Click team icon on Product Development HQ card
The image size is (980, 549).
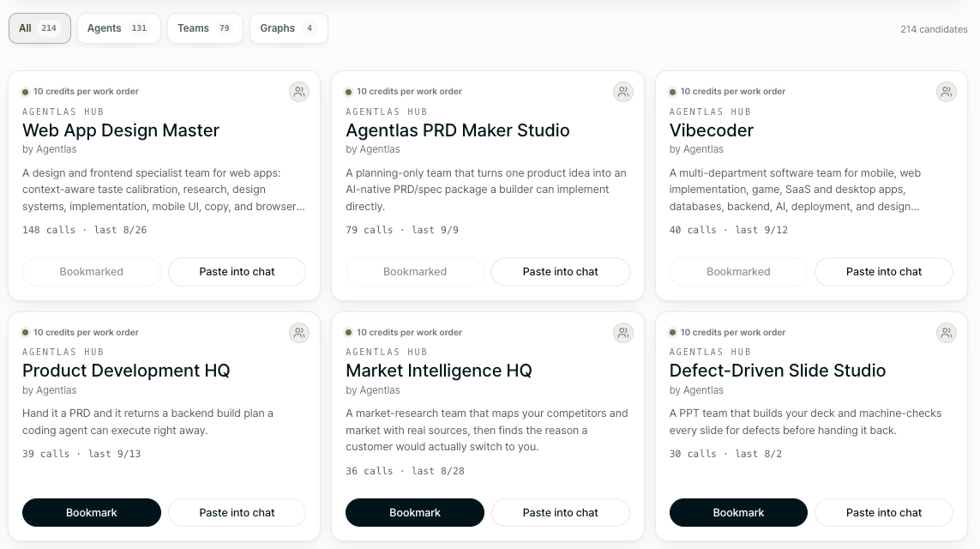299,333
